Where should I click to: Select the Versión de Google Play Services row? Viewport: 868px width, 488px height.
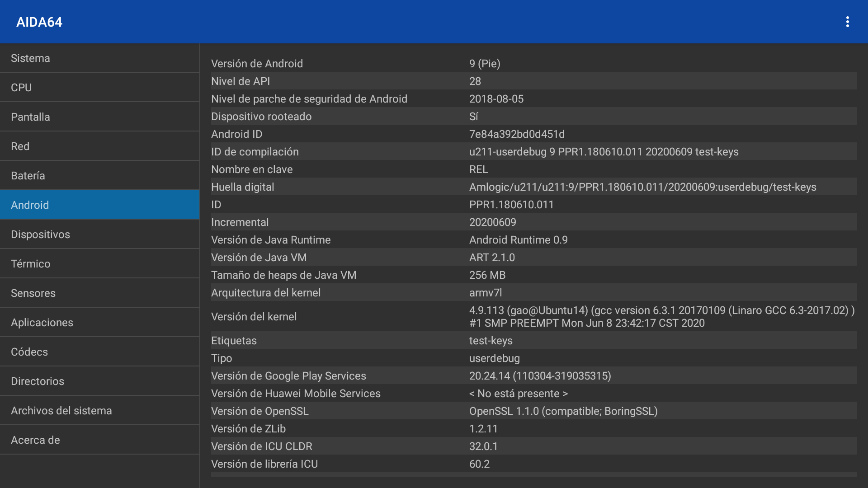533,376
